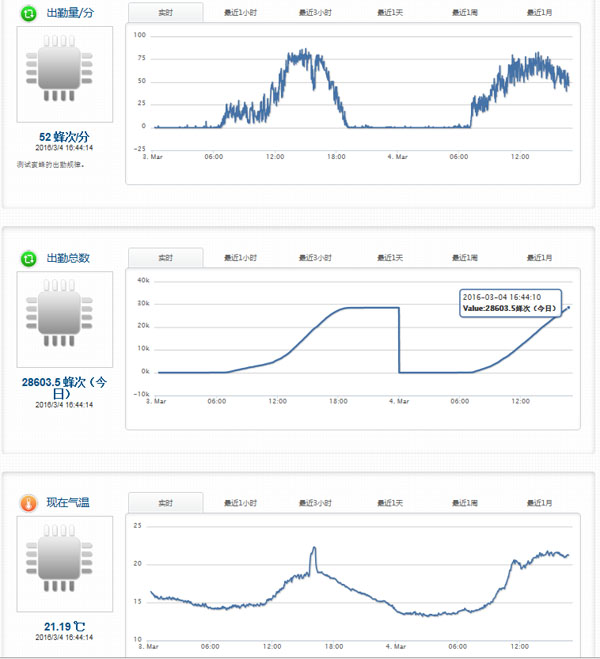This screenshot has width=600, height=659.
Task: Switch 出勤总数 chart to 最近1小时
Action: click(240, 258)
